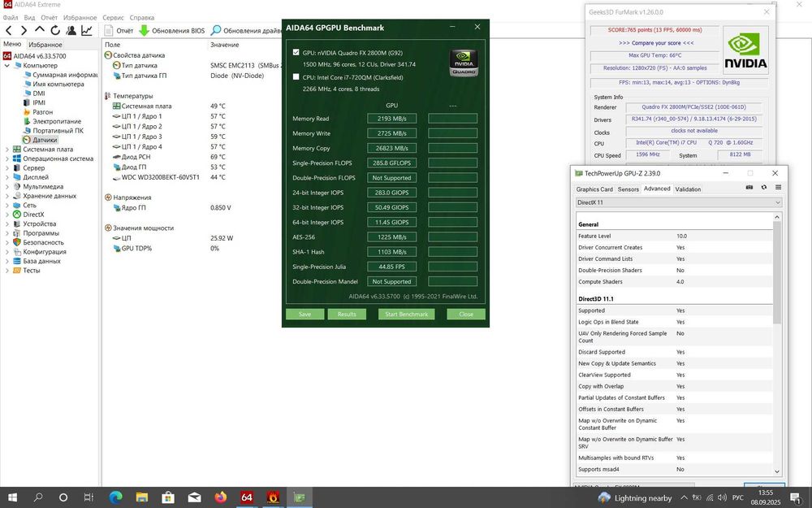Expand Сервер tree node

point(6,168)
